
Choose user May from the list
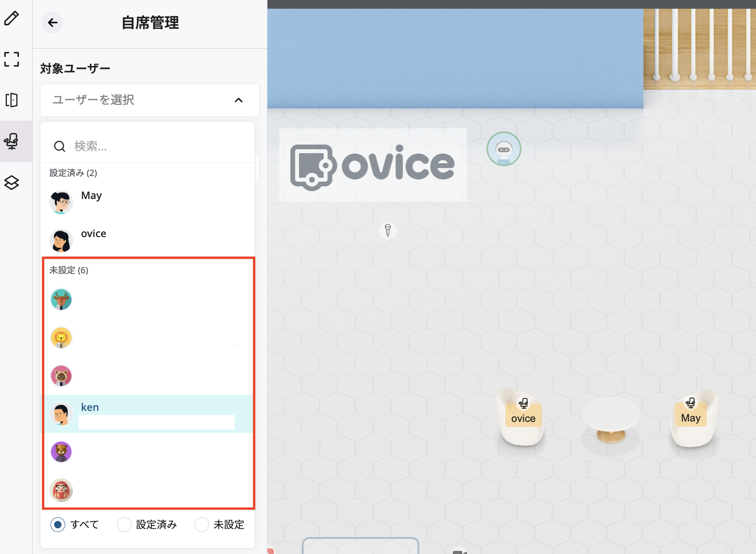pyautogui.click(x=148, y=202)
